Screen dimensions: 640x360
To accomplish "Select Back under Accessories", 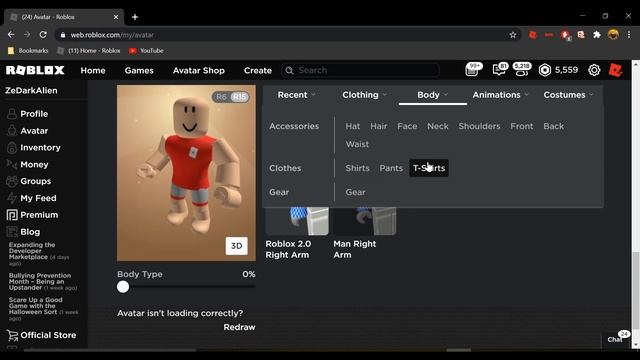I will (553, 126).
